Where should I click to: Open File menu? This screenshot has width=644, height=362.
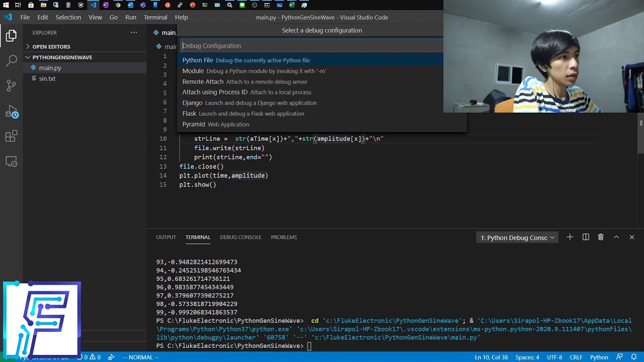[25, 17]
